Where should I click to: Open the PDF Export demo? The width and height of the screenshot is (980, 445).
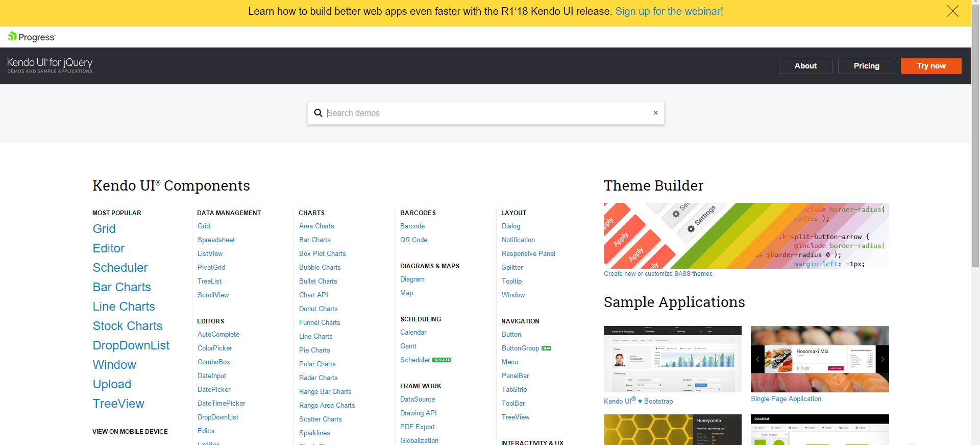tap(418, 427)
